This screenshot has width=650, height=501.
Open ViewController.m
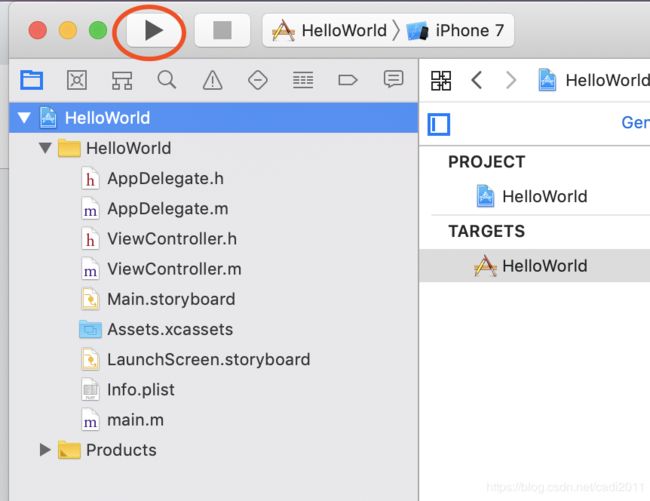click(161, 269)
